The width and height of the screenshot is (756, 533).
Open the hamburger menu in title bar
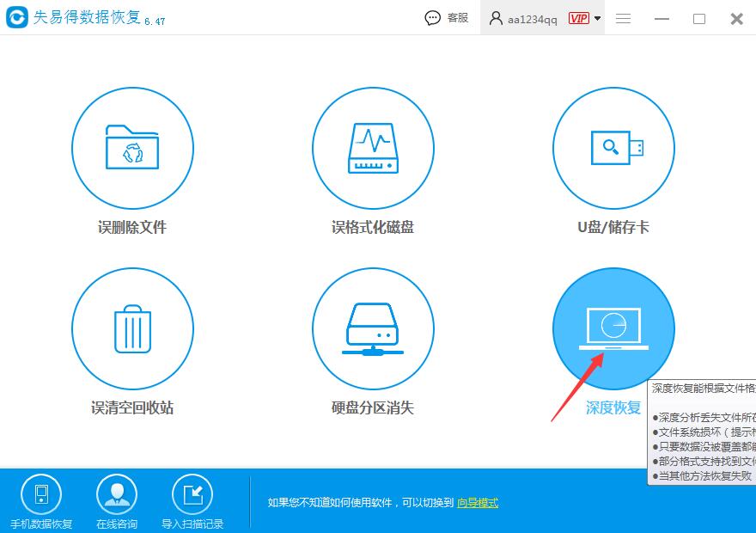pyautogui.click(x=624, y=18)
